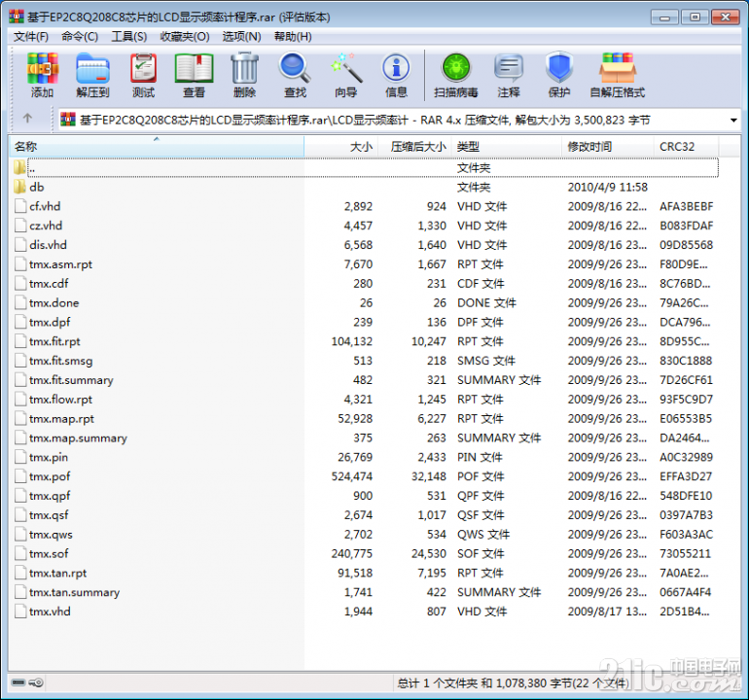Sort by Packed size (压缩后大小) header
Viewport: 749px width, 700px height.
point(414,147)
